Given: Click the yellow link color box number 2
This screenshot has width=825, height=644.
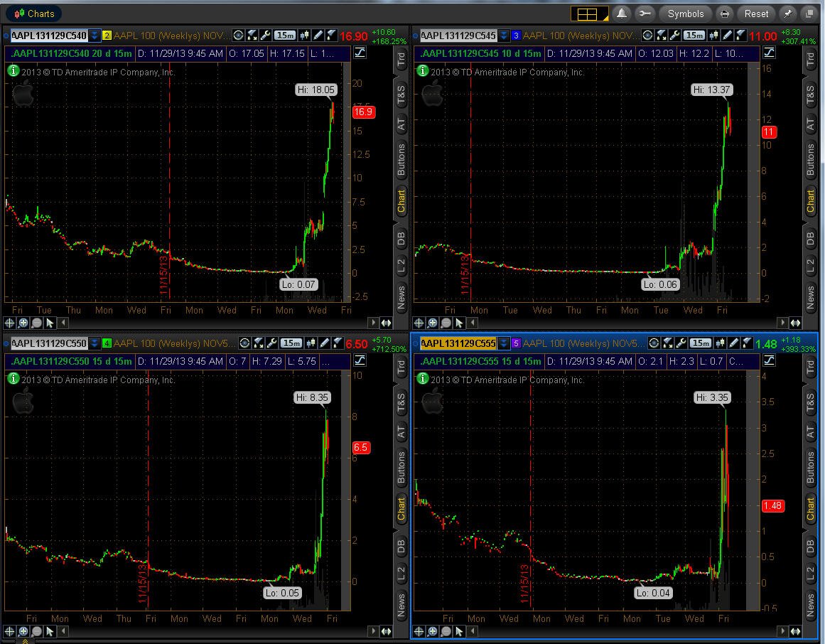Looking at the screenshot, I should (107, 36).
